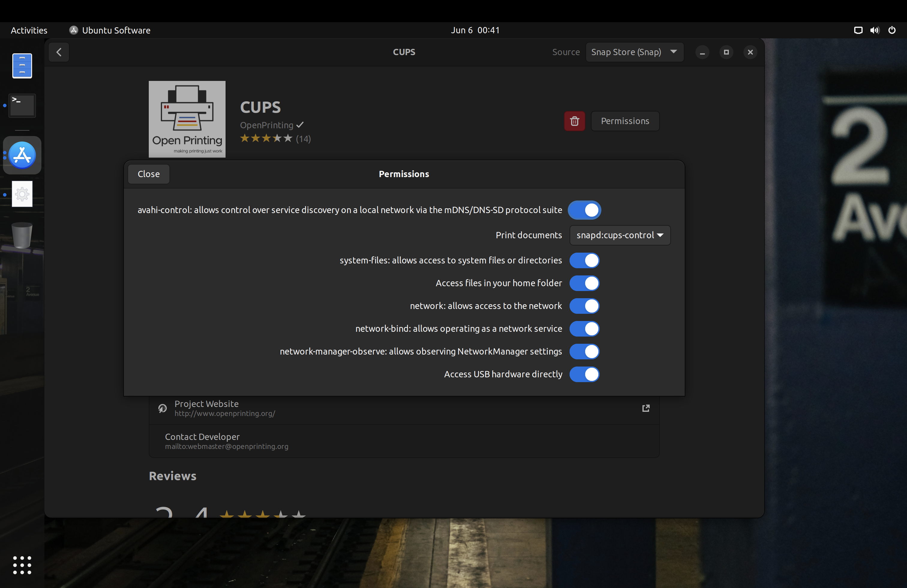Click the Contact Developer row
The image size is (907, 588).
tap(404, 441)
